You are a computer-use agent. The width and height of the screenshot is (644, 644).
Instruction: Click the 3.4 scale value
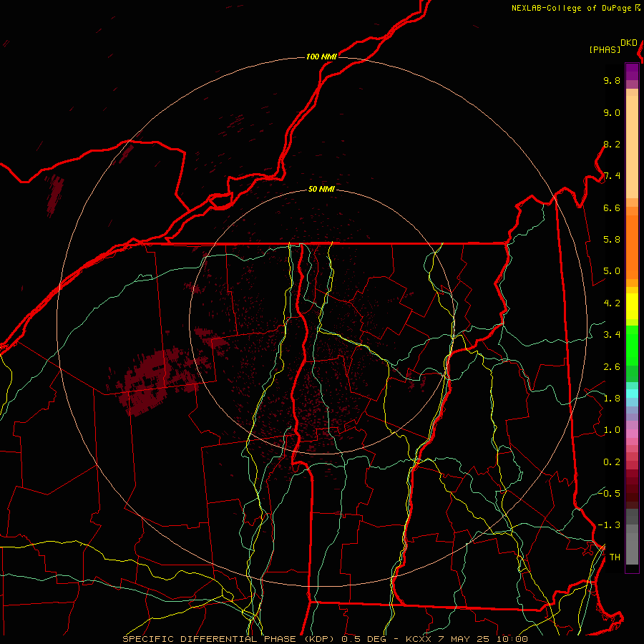coord(612,335)
